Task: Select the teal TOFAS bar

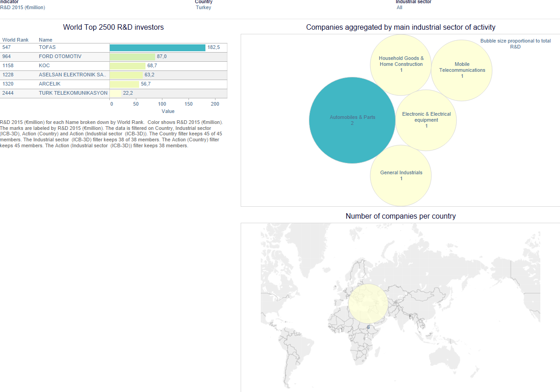Action: click(x=157, y=48)
